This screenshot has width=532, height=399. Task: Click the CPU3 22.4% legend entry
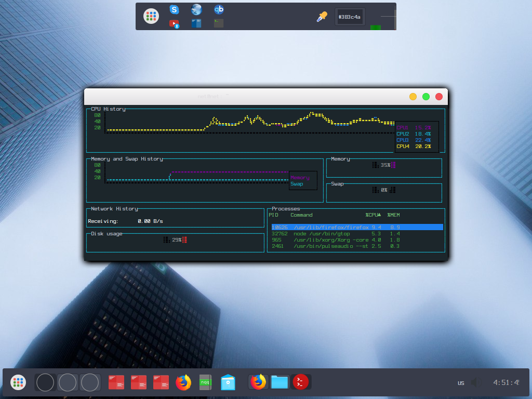click(414, 140)
